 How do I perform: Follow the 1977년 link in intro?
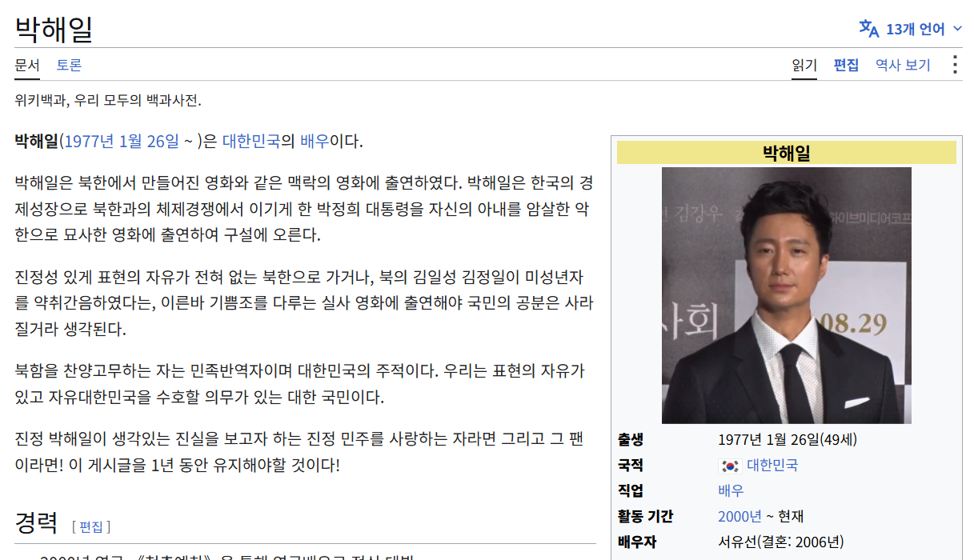click(x=88, y=142)
